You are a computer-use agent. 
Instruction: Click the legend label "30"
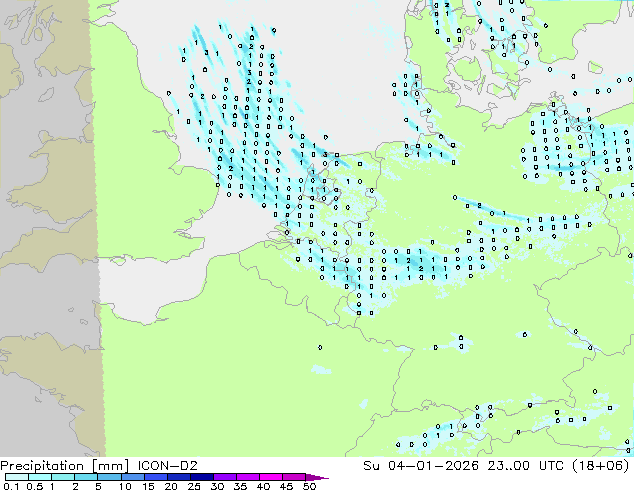[217, 486]
